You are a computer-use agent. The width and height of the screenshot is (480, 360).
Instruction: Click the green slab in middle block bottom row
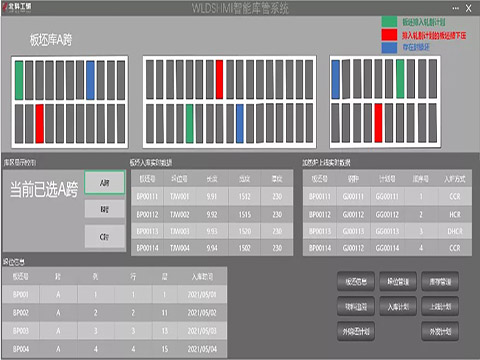click(x=189, y=123)
